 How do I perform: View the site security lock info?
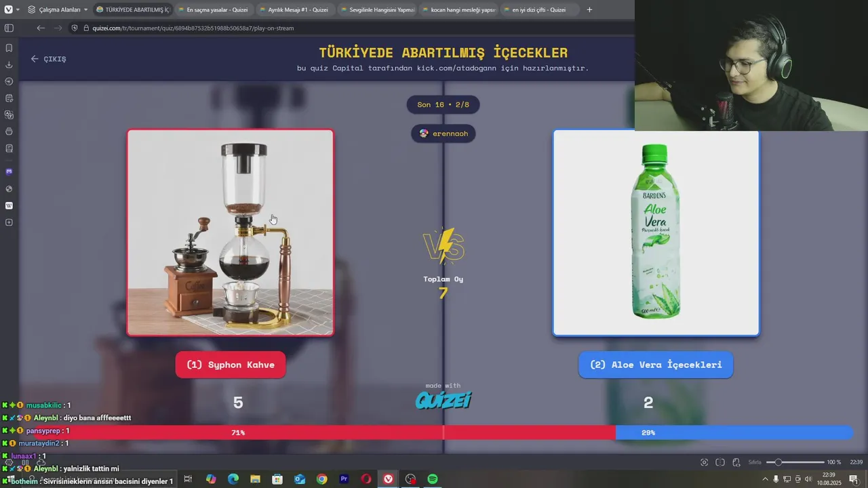pyautogui.click(x=85, y=28)
